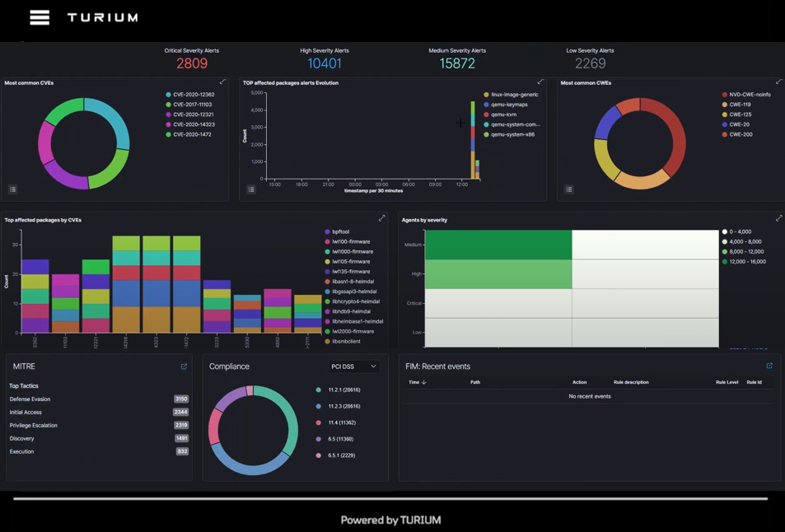
Task: Click the Critical Severity Alerts count 2809
Action: pyautogui.click(x=191, y=63)
